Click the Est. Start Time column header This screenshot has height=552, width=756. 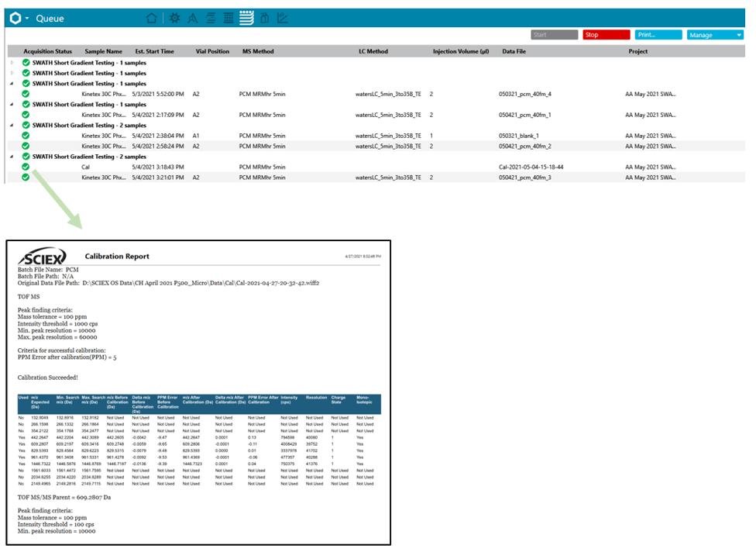coord(154,52)
